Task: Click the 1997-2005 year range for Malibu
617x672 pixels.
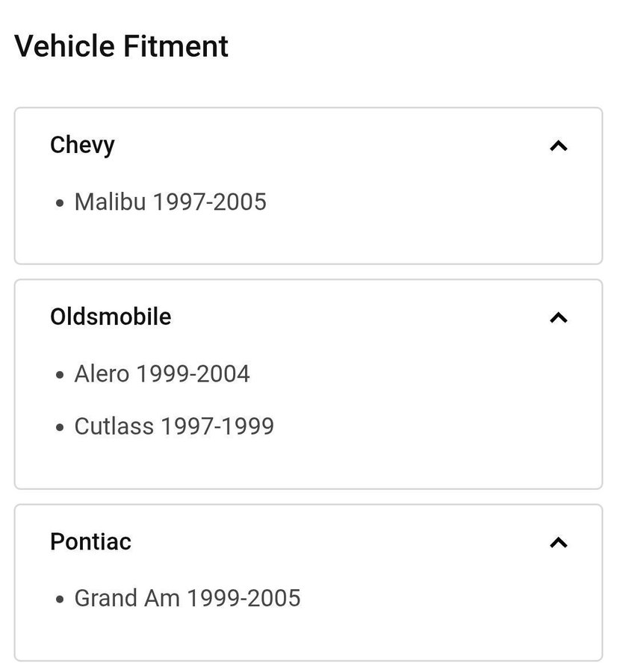Action: click(209, 202)
